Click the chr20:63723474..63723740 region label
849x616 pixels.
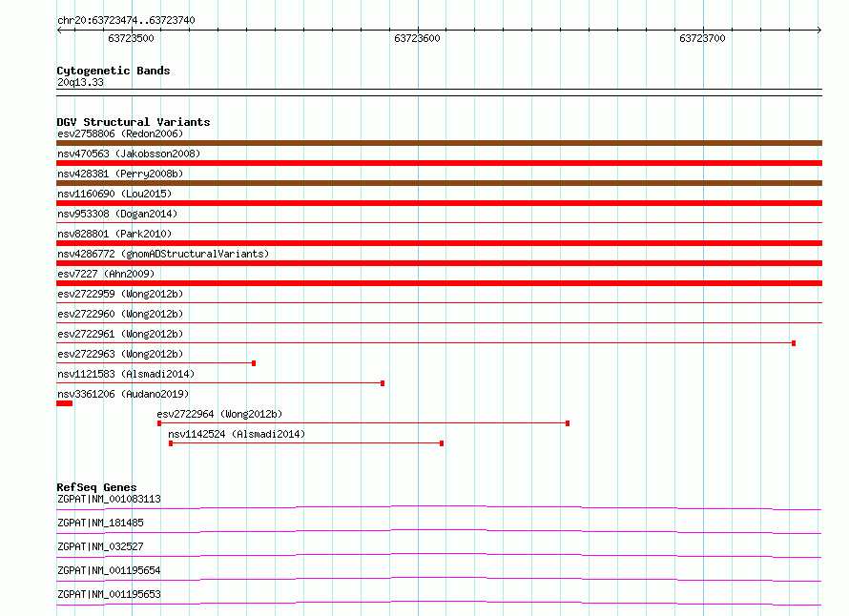point(126,20)
